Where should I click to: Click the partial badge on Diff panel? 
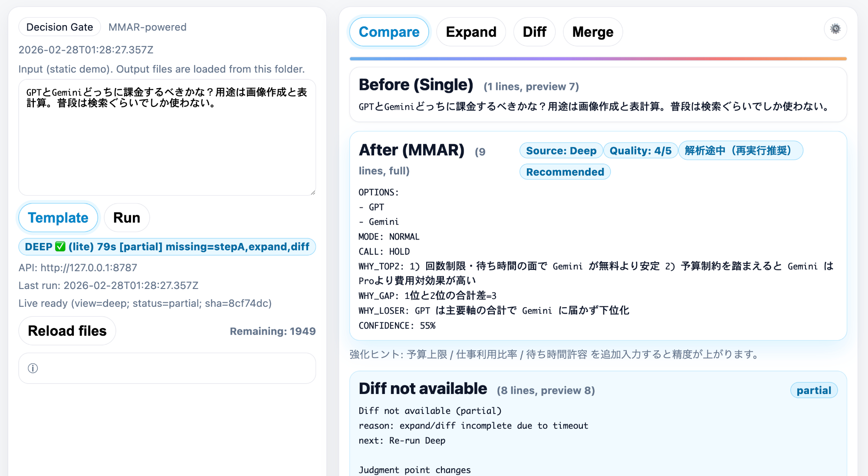click(x=814, y=390)
